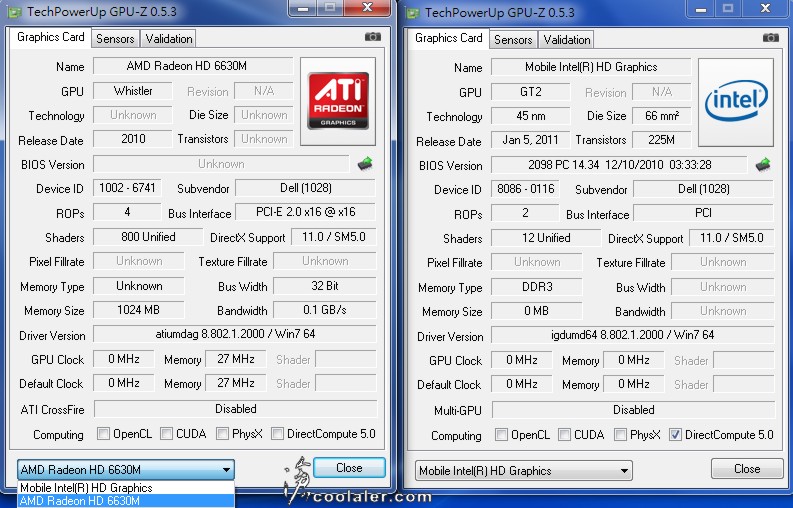Screen dimensions: 793x508
Task: Minimize the left GPU-Z window
Action: [x=303, y=8]
